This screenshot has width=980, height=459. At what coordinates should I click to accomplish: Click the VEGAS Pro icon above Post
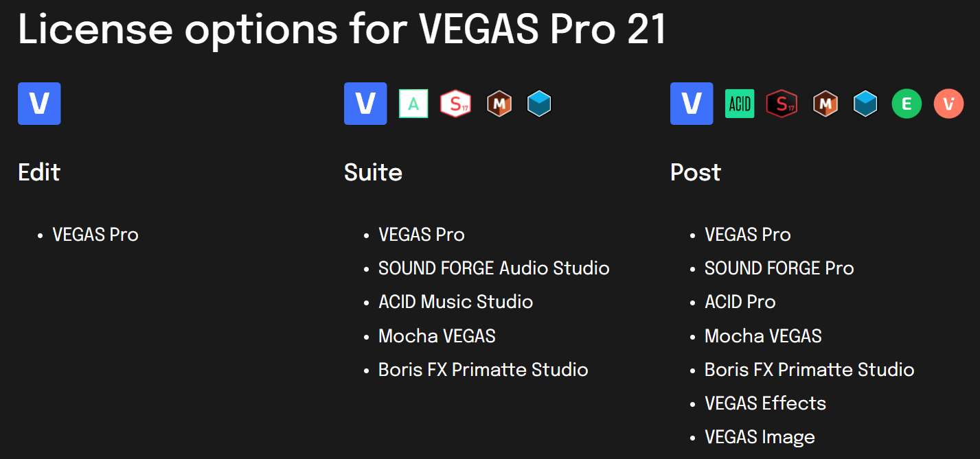click(x=692, y=104)
